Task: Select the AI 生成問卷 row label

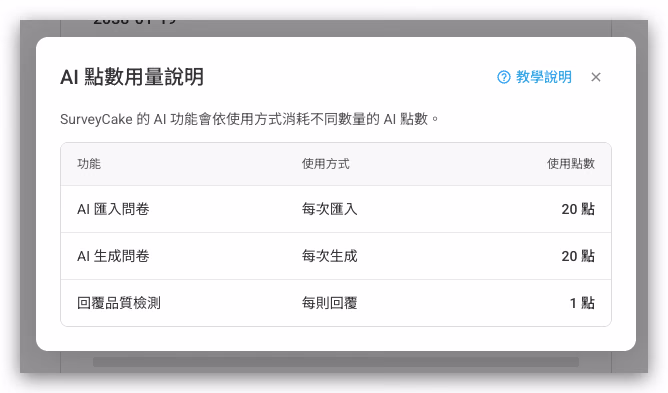Action: tap(113, 256)
